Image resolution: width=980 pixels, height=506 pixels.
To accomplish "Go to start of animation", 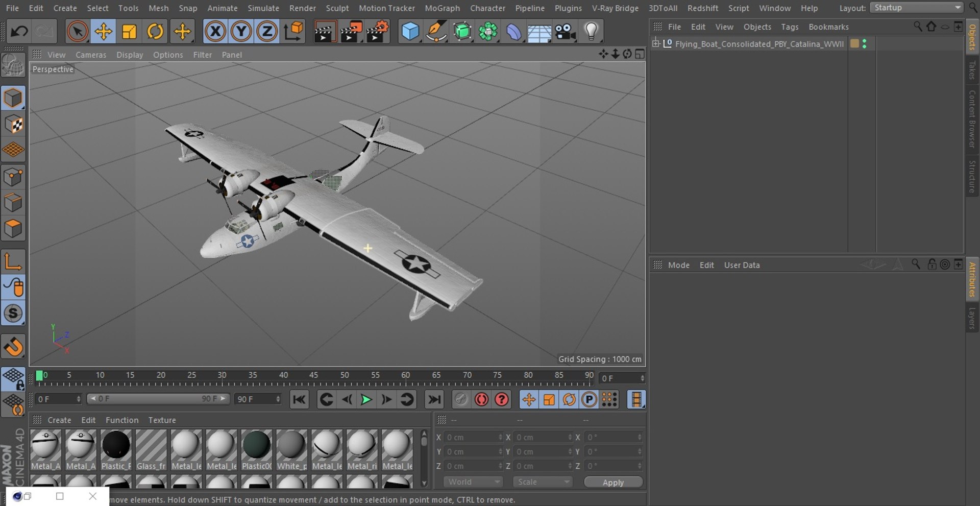I will tap(299, 399).
